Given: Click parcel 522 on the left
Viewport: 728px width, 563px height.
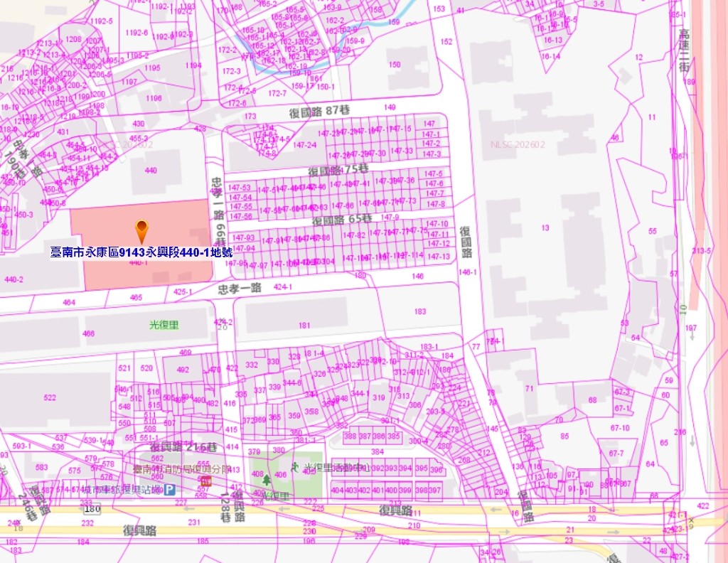Looking at the screenshot, I should (50, 397).
